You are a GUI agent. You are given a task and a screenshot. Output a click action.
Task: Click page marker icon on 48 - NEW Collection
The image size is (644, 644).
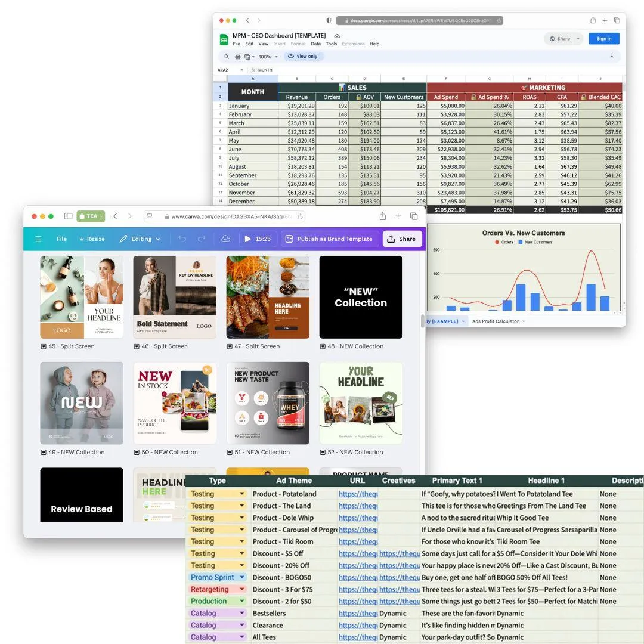[x=323, y=346]
